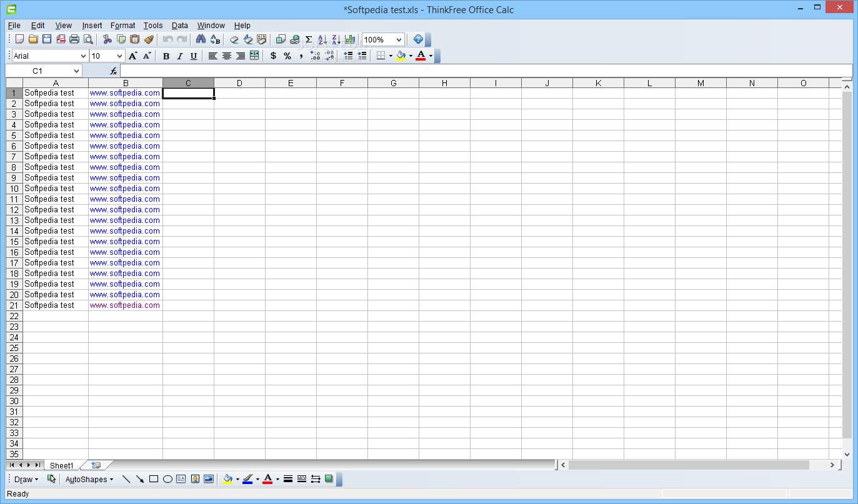Image resolution: width=858 pixels, height=504 pixels.
Task: Open the font name dropdown Arial
Action: point(83,56)
